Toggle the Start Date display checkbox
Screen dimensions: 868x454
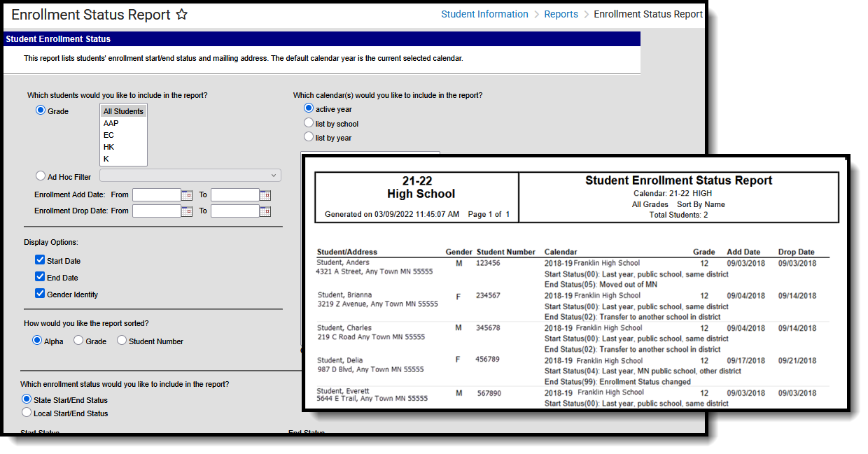[40, 260]
